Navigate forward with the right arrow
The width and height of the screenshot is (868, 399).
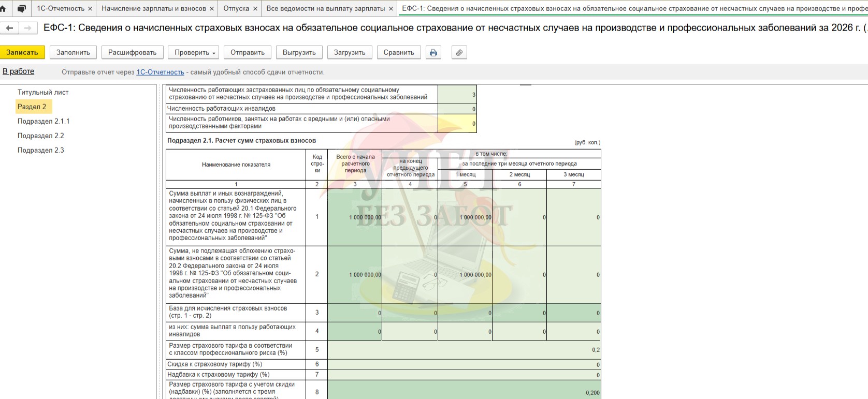[28, 28]
